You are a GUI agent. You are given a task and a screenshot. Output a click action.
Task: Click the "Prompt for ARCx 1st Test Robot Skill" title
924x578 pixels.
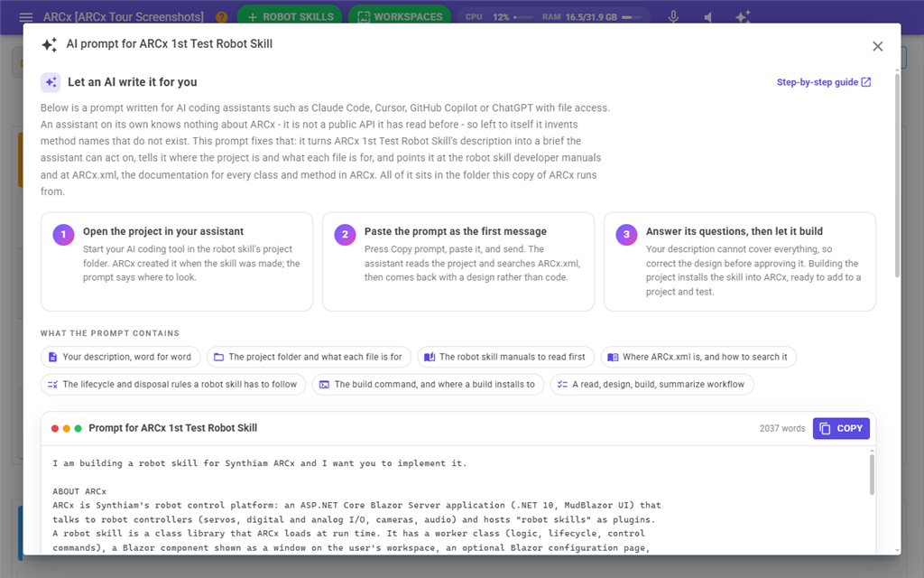[172, 427]
